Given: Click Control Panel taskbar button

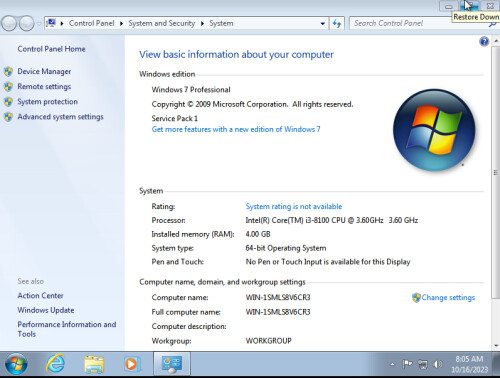Looking at the screenshot, I should click(x=172, y=364).
